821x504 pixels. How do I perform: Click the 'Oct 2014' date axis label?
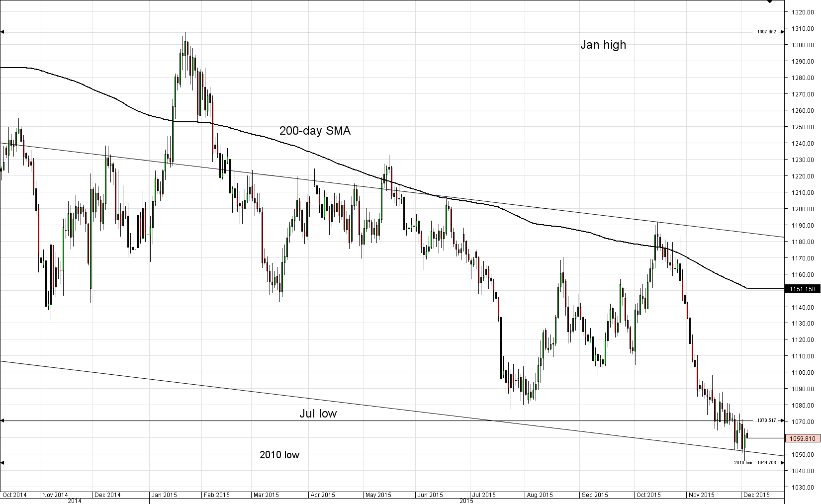coord(14,495)
